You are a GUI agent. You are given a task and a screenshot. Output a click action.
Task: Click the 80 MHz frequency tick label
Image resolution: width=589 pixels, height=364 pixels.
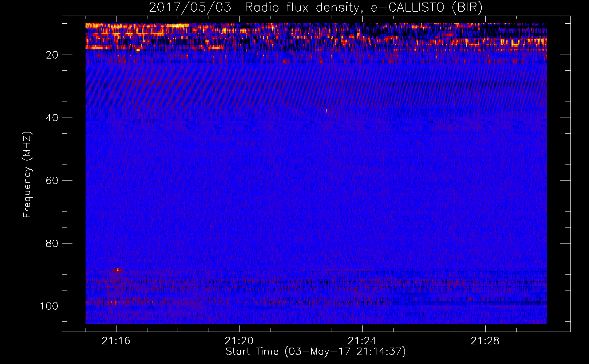tap(52, 243)
